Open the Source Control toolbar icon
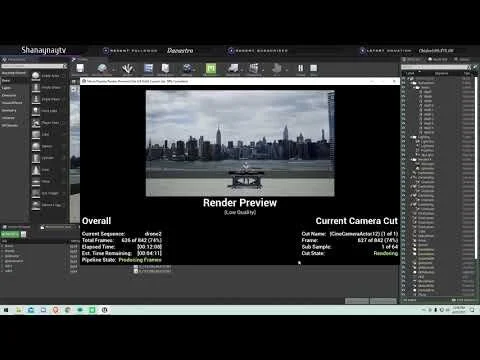 (102, 68)
